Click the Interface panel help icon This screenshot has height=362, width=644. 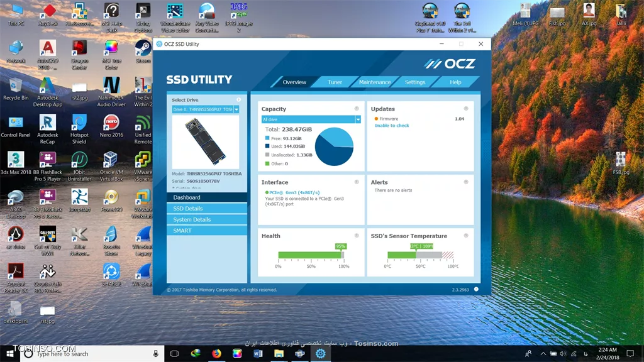(357, 182)
